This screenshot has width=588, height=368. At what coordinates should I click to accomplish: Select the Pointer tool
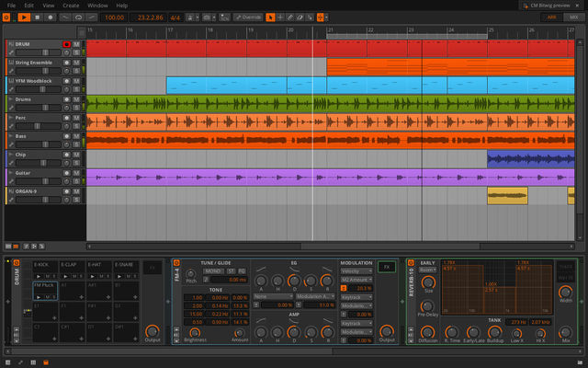point(270,17)
